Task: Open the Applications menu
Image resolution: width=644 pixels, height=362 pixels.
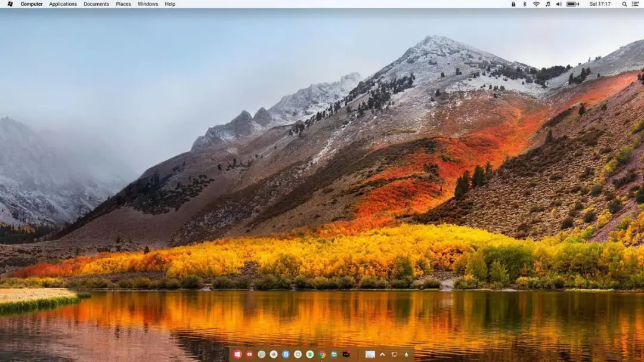Action: [x=63, y=4]
